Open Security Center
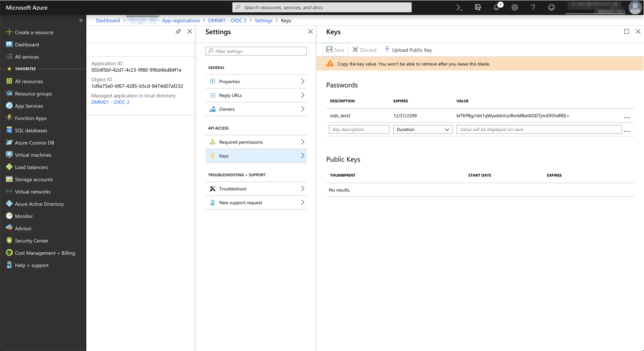Viewport: 644px width, 351px height. [31, 241]
